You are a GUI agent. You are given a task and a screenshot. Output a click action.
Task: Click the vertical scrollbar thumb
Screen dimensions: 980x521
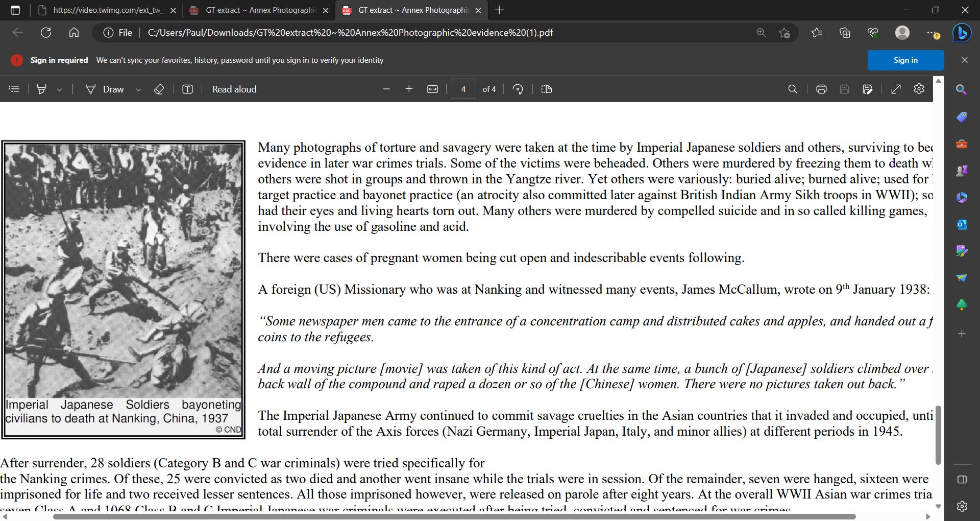(x=938, y=435)
